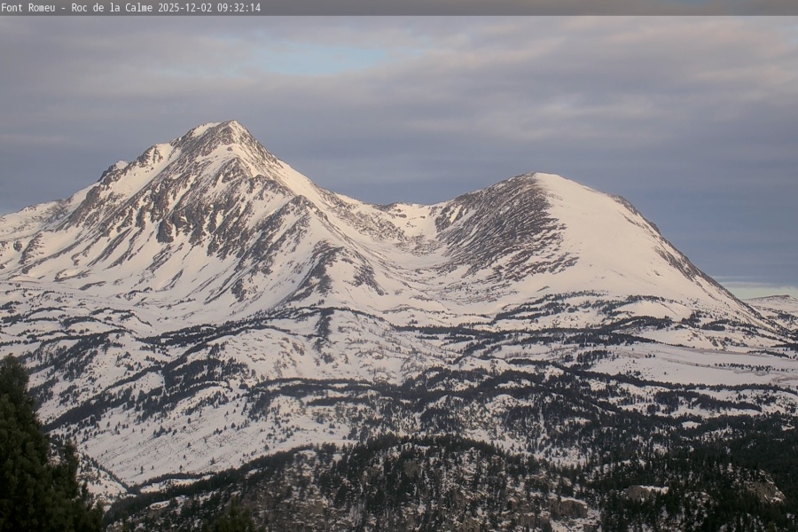Click the blue sky patch in the clouds
This screenshot has width=798, height=532.
pyautogui.click(x=319, y=60)
